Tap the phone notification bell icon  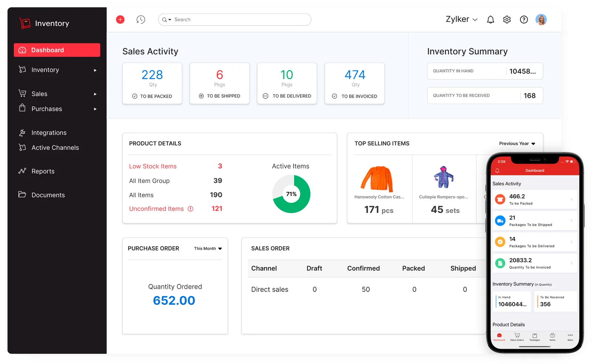click(498, 171)
